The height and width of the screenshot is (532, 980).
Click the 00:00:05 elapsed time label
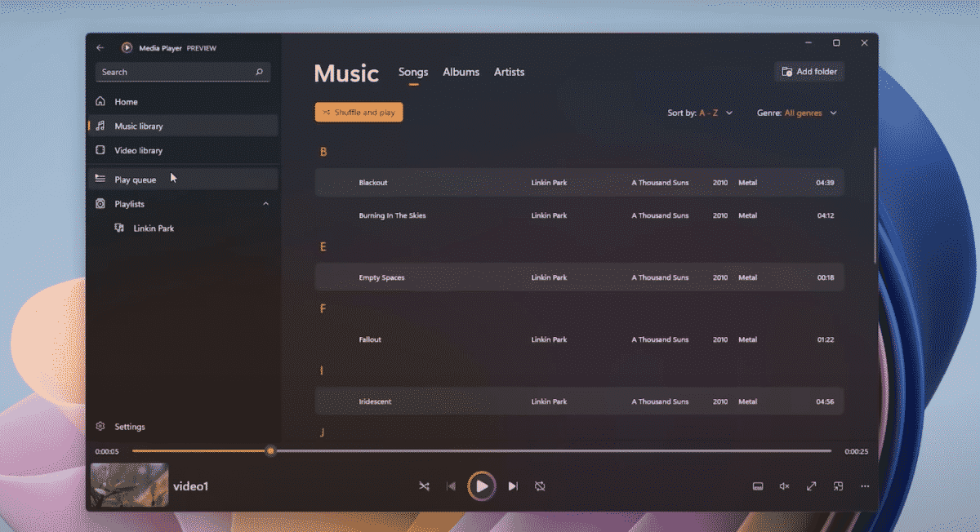(x=107, y=451)
